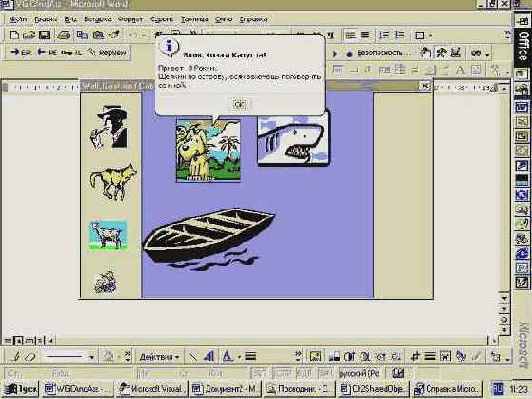The width and height of the screenshot is (532, 399).
Task: Click the wolf thumbnail image
Action: (113, 183)
